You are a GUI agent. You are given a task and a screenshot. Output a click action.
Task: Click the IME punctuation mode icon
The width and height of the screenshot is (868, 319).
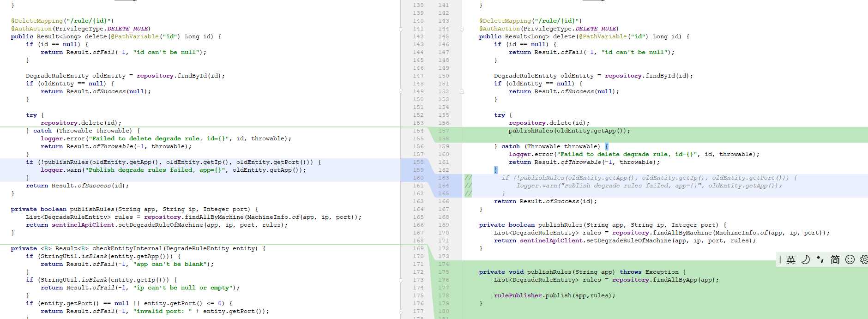(820, 259)
